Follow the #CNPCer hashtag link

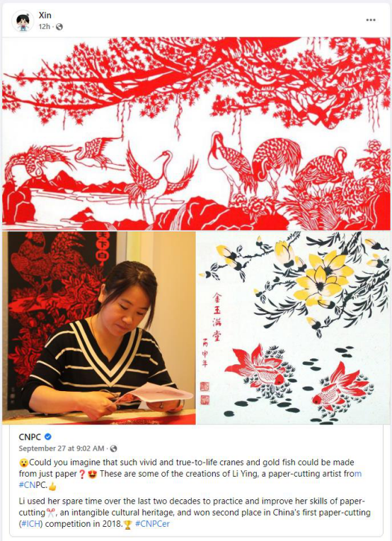coord(153,524)
